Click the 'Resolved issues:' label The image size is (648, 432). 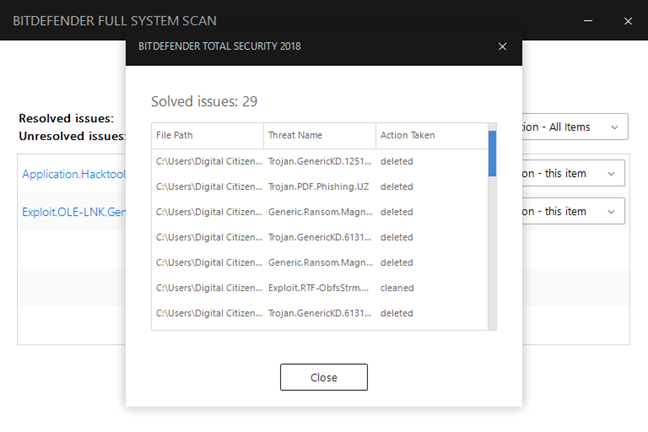coord(66,119)
